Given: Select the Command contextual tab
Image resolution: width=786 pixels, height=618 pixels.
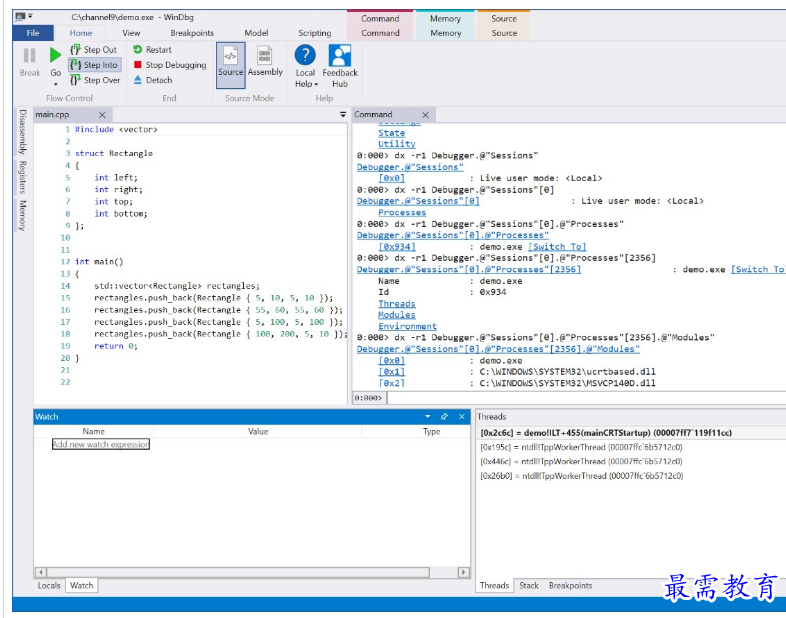Looking at the screenshot, I should tap(380, 33).
